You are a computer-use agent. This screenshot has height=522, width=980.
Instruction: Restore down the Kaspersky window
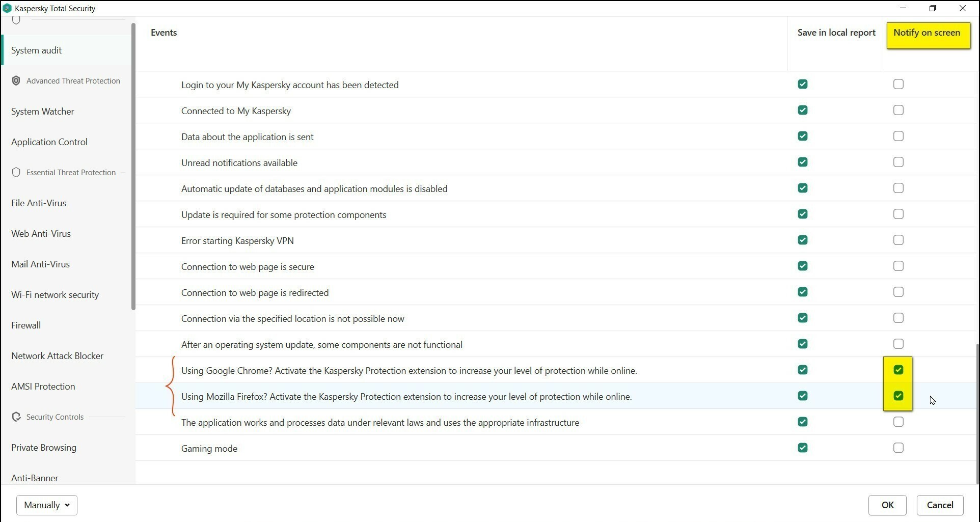[x=933, y=8]
